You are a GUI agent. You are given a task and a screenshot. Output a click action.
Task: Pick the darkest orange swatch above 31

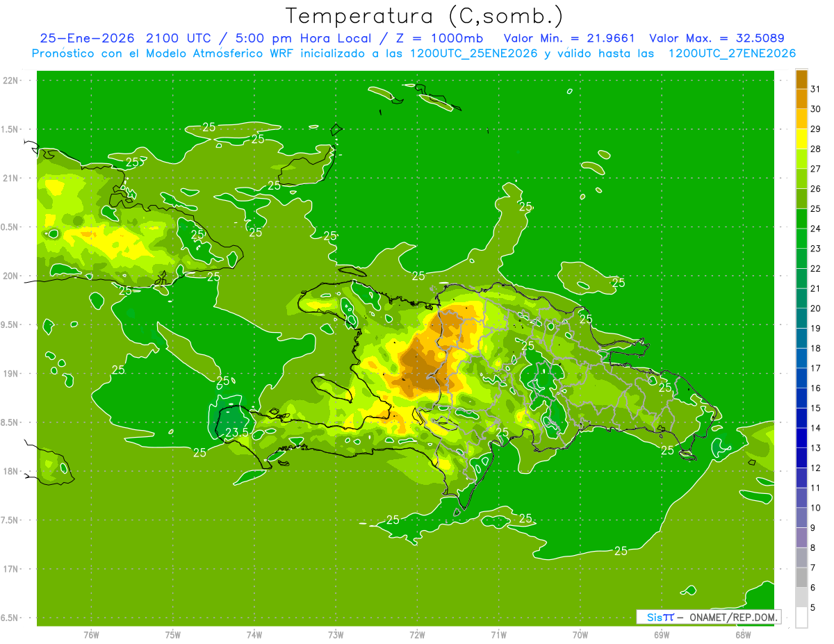(801, 79)
